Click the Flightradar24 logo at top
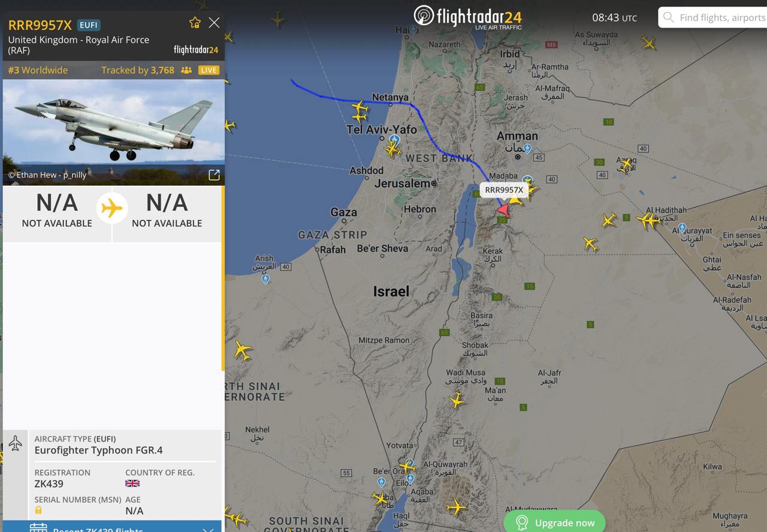767x532 pixels. [468, 17]
